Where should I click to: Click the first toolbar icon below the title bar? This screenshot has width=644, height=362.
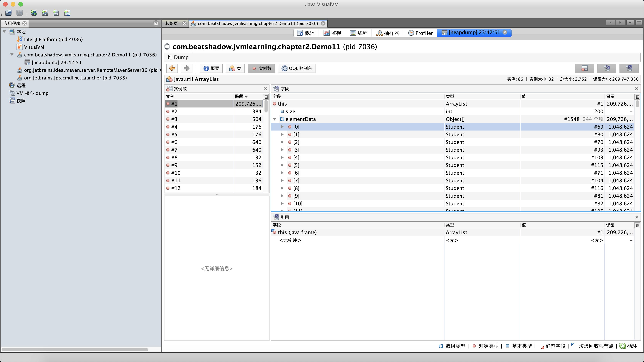click(x=8, y=13)
